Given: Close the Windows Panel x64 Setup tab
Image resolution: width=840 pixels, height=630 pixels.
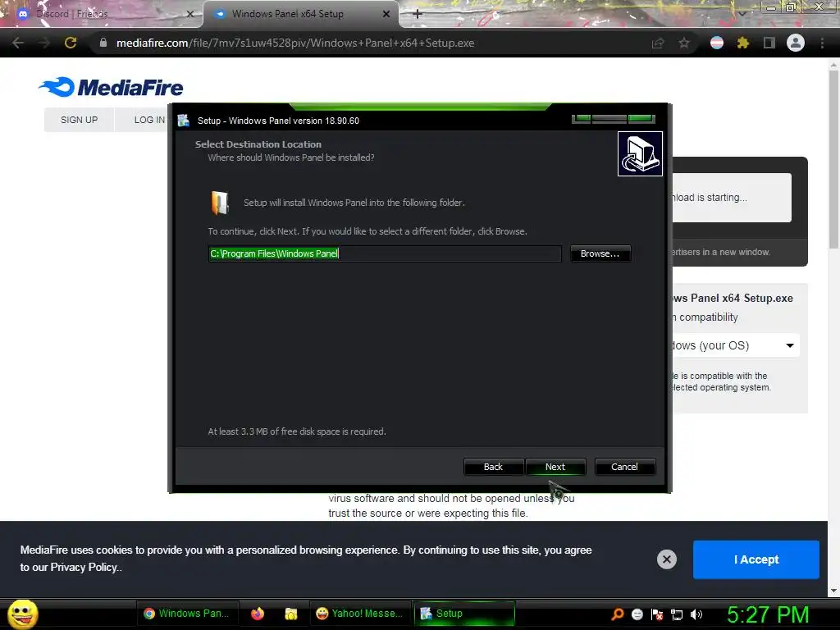Looking at the screenshot, I should point(386,14).
